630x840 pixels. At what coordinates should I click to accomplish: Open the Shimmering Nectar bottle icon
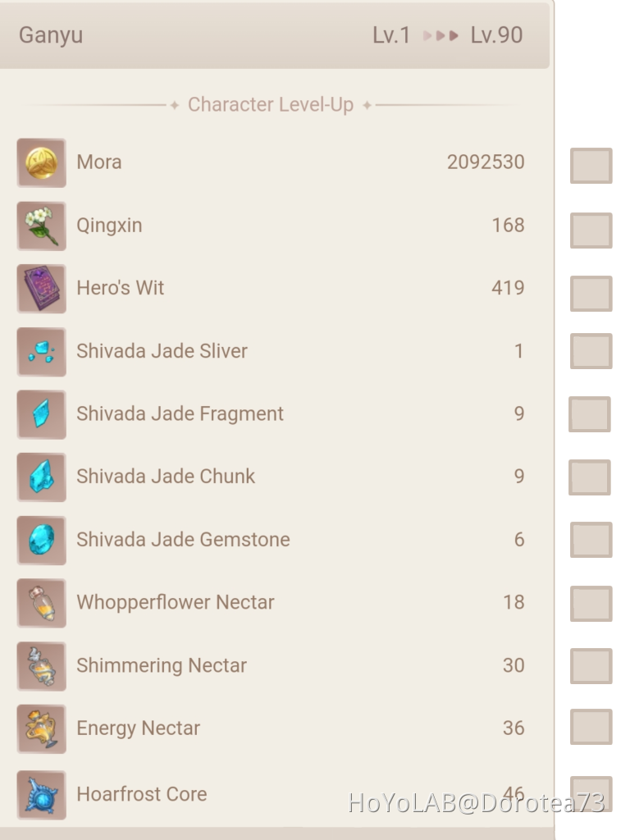click(41, 665)
